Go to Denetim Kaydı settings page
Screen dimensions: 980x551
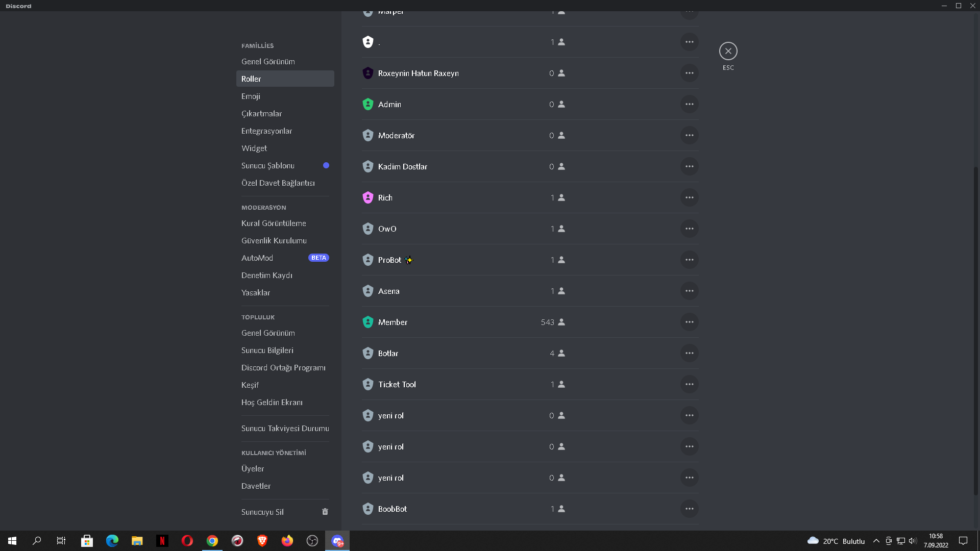pyautogui.click(x=266, y=275)
